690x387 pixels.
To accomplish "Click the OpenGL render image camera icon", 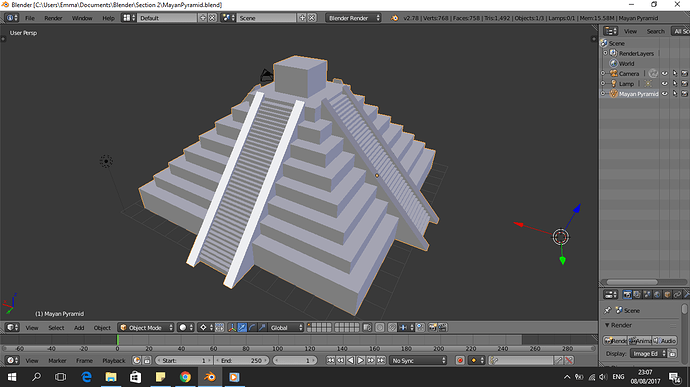I will (x=433, y=327).
